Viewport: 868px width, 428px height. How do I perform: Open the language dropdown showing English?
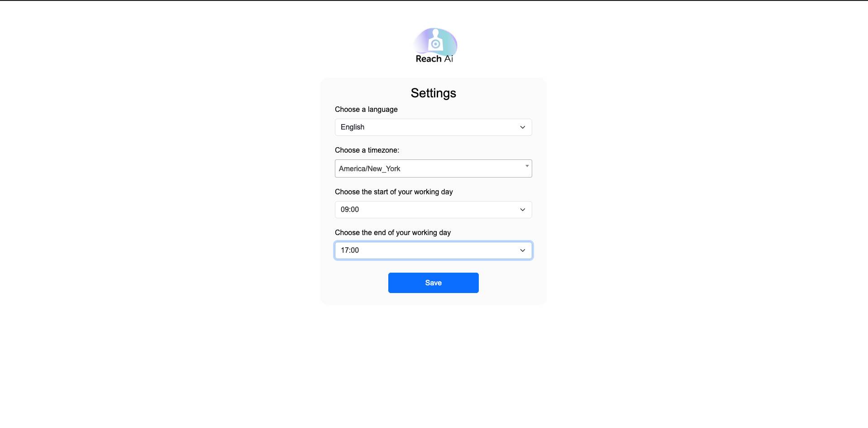click(x=433, y=127)
